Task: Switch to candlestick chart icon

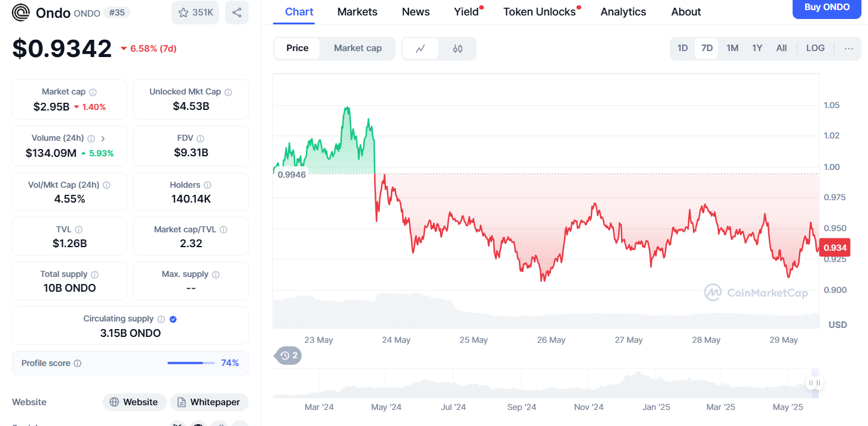Action: pyautogui.click(x=458, y=49)
